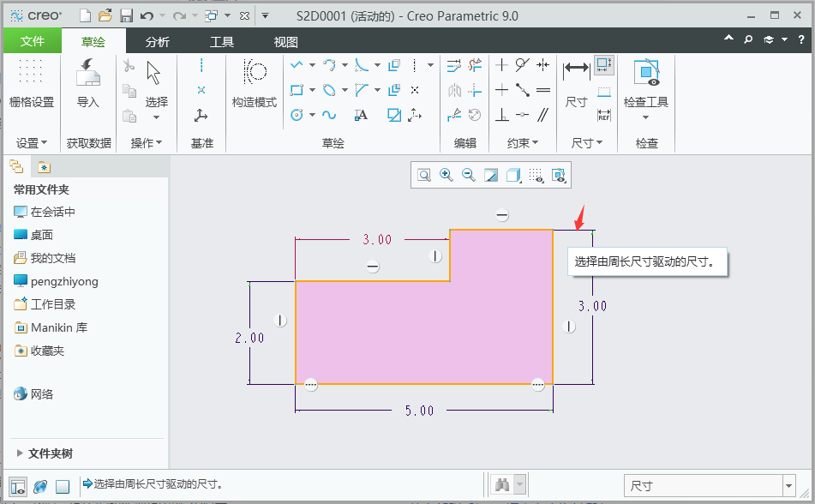Select the Chamfer sketch tool
The image size is (815, 504).
pos(362,91)
